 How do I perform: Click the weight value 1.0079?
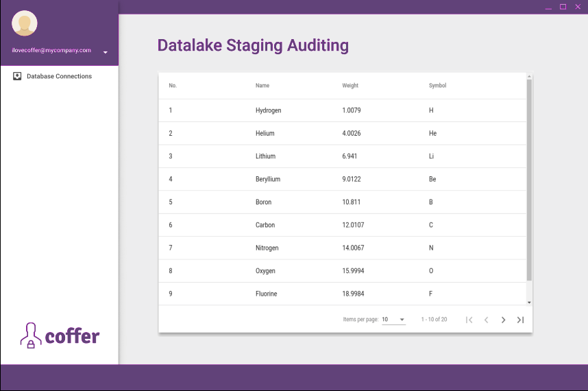click(352, 110)
